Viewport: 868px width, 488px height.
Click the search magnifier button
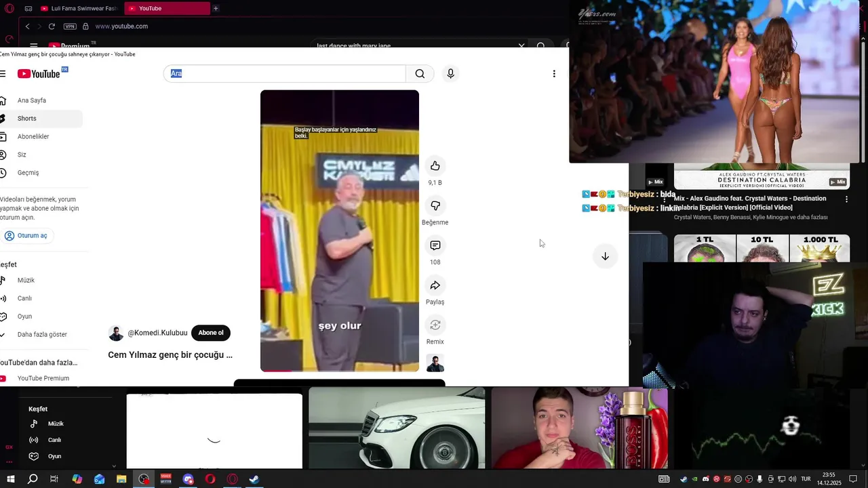click(420, 74)
